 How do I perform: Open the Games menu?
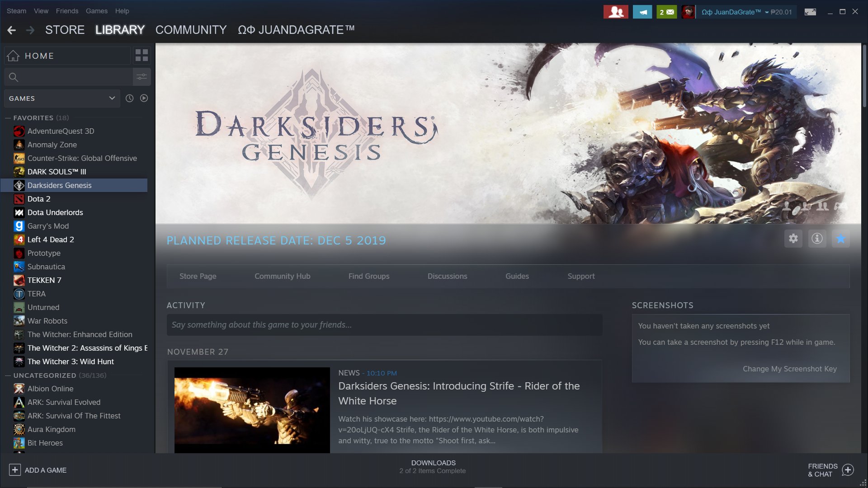click(x=96, y=11)
